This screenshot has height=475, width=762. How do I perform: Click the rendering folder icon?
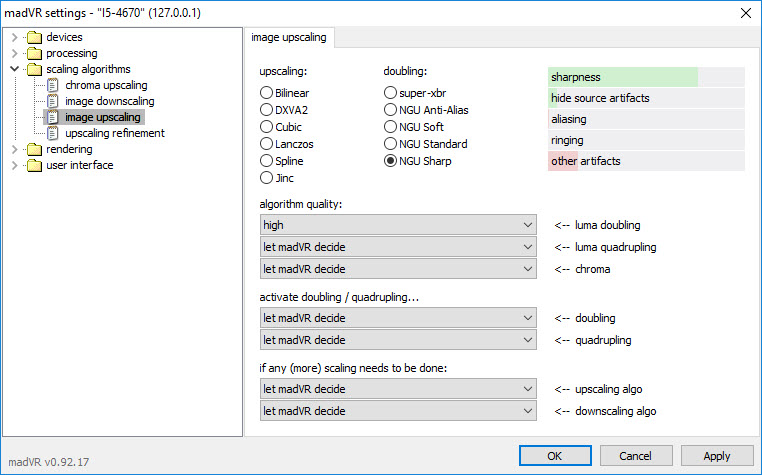pyautogui.click(x=35, y=149)
